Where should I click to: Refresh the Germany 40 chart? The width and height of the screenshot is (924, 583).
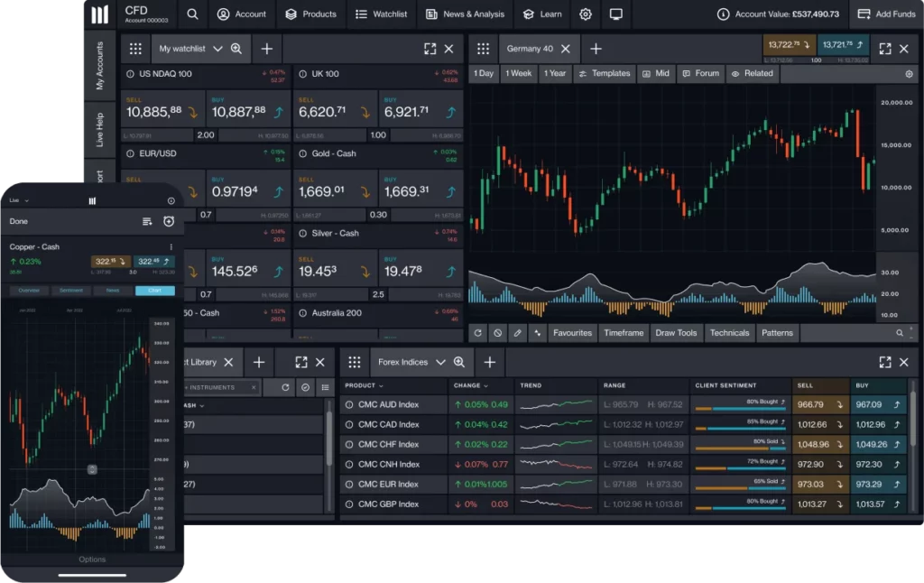[x=478, y=333]
